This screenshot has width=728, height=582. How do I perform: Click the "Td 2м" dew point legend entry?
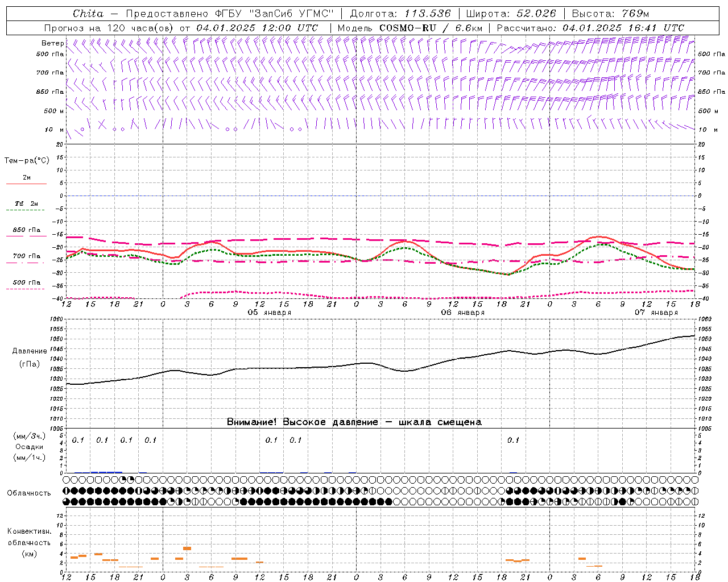click(27, 203)
